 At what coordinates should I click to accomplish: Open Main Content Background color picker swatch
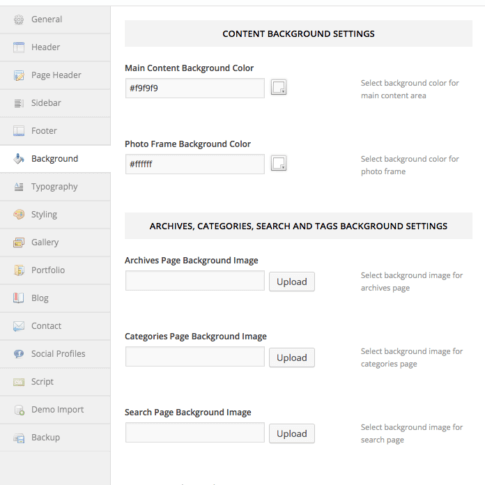click(279, 87)
